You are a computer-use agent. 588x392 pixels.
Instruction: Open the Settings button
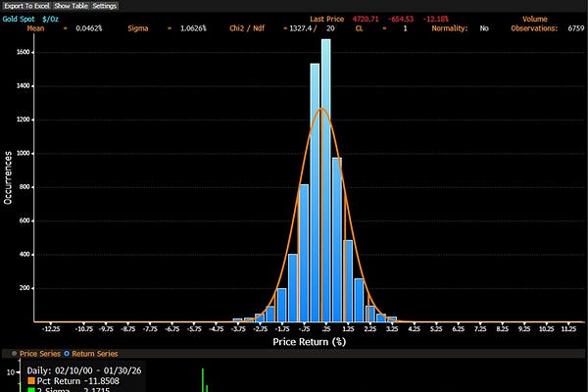point(105,6)
